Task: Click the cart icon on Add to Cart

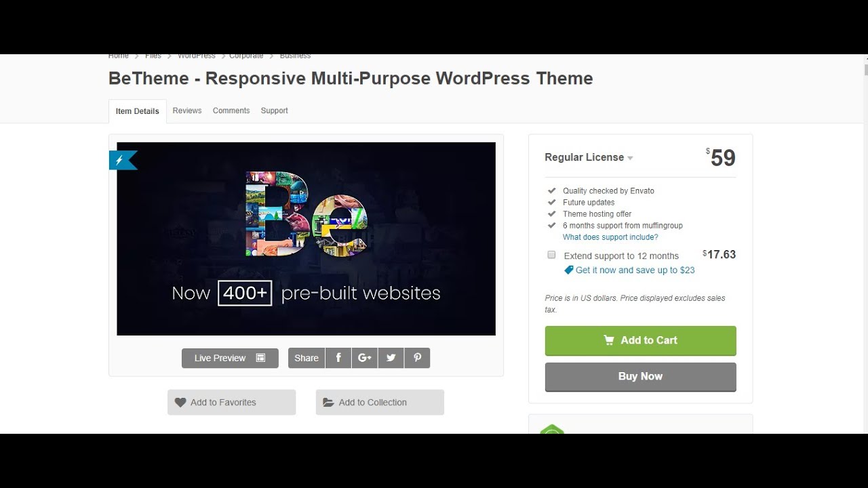Action: click(x=609, y=340)
